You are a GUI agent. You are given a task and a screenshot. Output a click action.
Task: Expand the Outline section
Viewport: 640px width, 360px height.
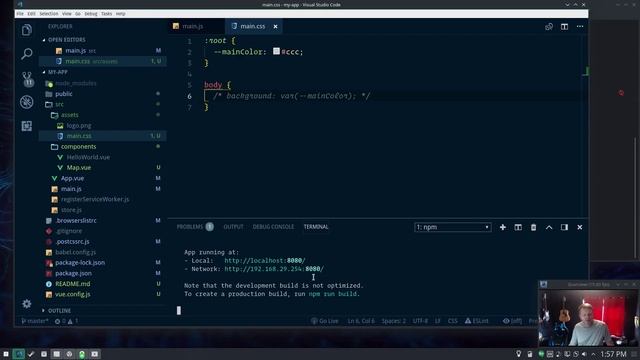pos(60,311)
